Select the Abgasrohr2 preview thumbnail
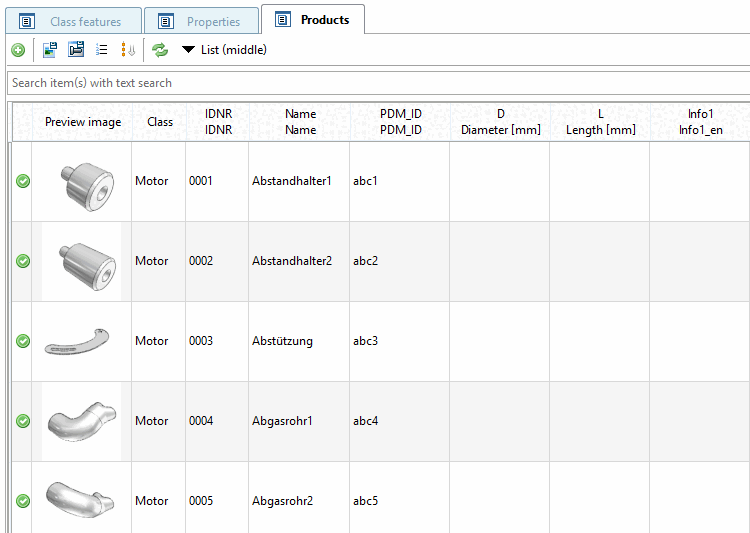Screen dimensions: 750x533 pos(80,499)
